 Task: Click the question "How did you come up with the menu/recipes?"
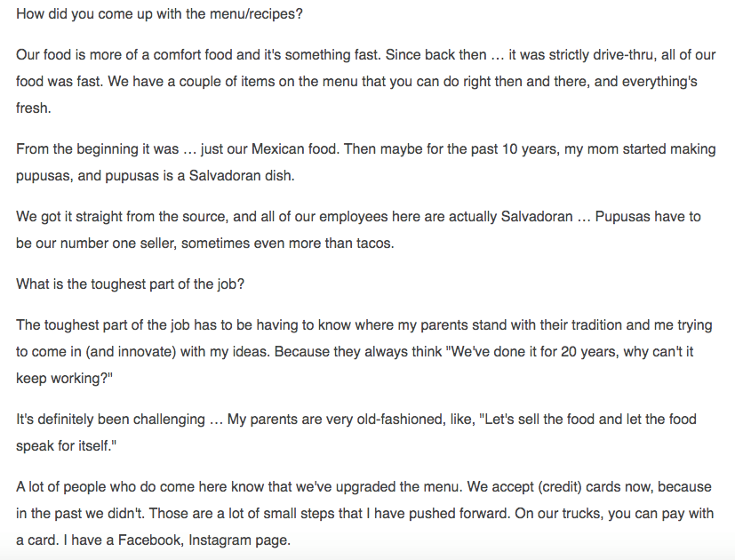(x=159, y=14)
